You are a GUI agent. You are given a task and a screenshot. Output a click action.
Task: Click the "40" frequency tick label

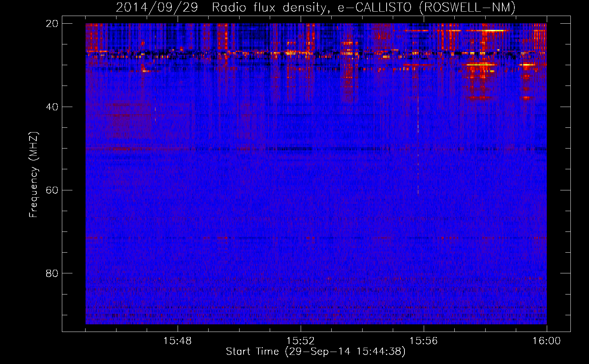click(x=52, y=107)
